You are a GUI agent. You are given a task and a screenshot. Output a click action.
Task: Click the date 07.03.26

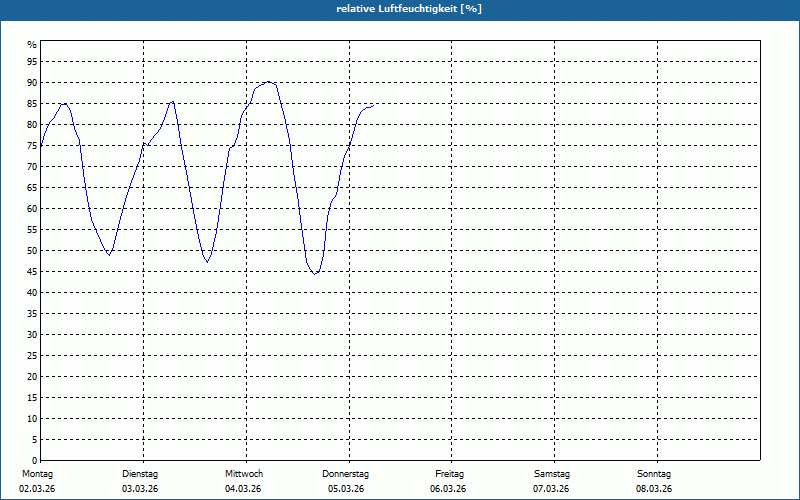click(x=551, y=489)
